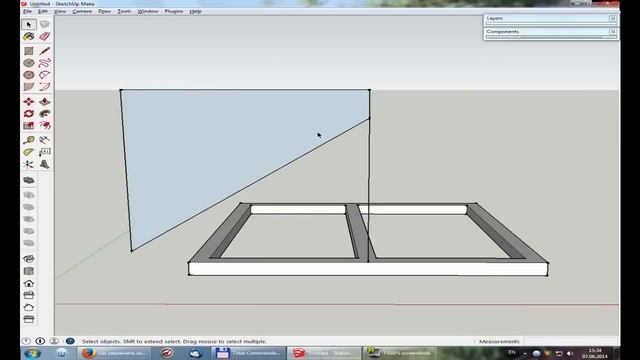The height and width of the screenshot is (360, 640).
Task: Open the File menu
Action: (27, 11)
